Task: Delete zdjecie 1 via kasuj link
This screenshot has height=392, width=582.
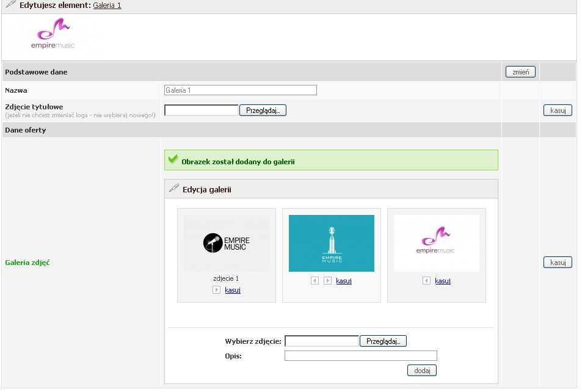Action: pyautogui.click(x=233, y=290)
